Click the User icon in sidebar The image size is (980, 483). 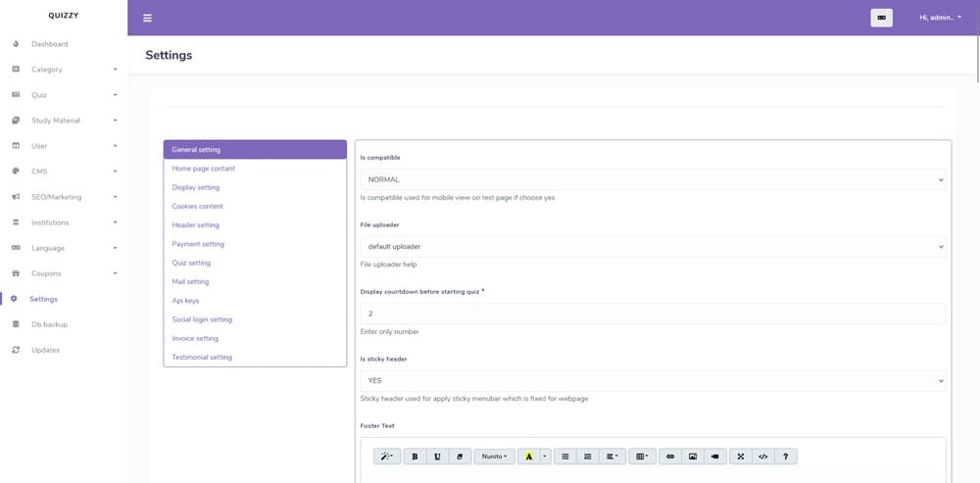(16, 146)
